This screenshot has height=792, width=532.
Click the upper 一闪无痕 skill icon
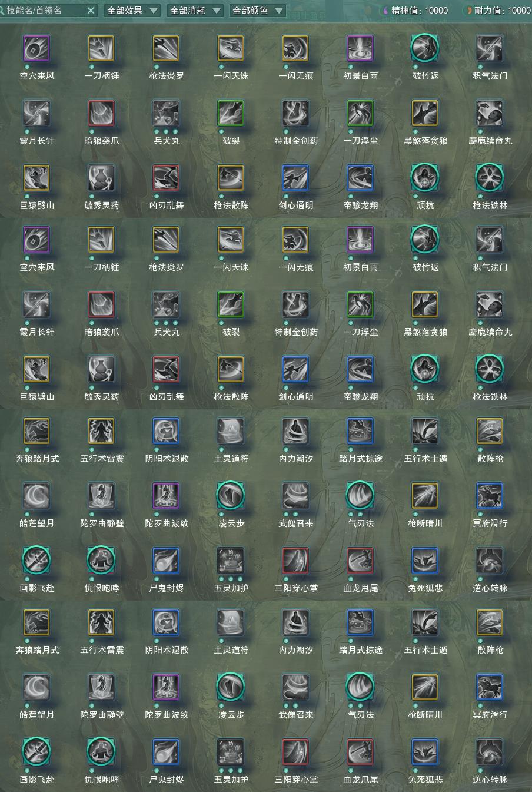click(295, 48)
